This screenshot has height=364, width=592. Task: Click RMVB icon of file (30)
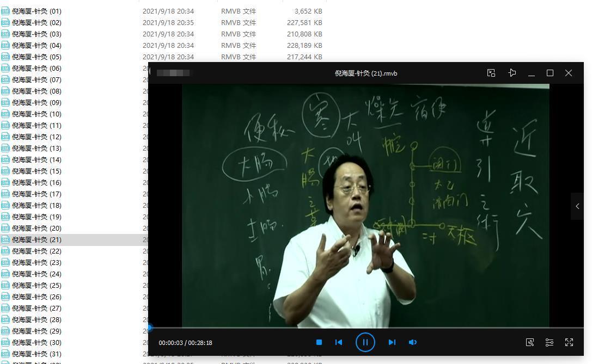pyautogui.click(x=5, y=342)
